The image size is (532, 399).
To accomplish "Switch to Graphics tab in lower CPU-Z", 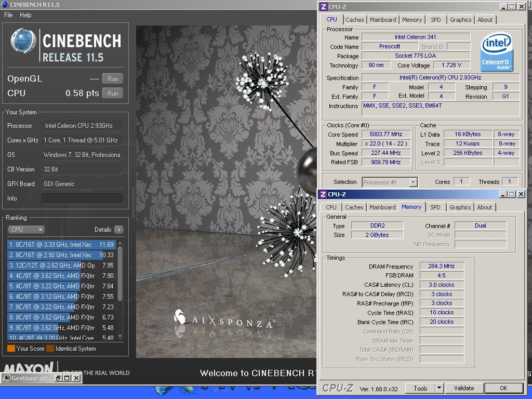I will click(460, 207).
